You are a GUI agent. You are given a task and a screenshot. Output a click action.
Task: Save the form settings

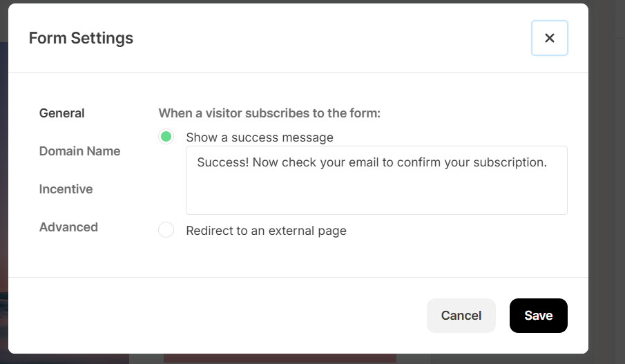(x=539, y=316)
